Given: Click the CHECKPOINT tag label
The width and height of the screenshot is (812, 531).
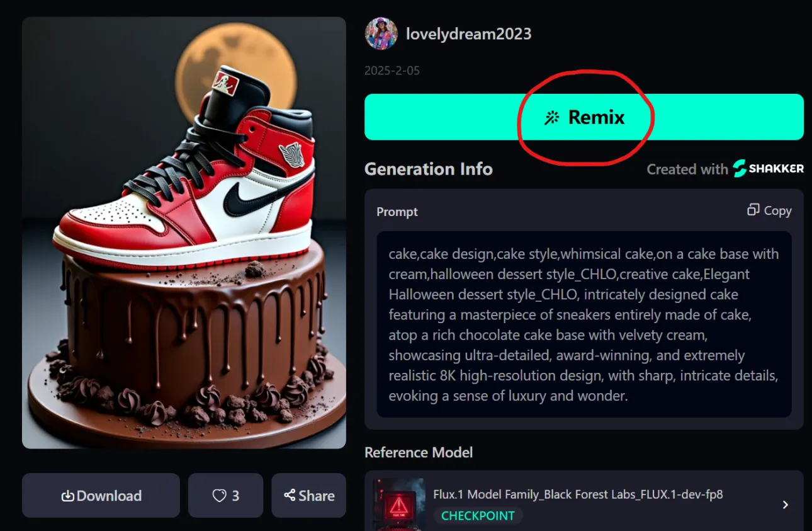Looking at the screenshot, I should point(478,516).
